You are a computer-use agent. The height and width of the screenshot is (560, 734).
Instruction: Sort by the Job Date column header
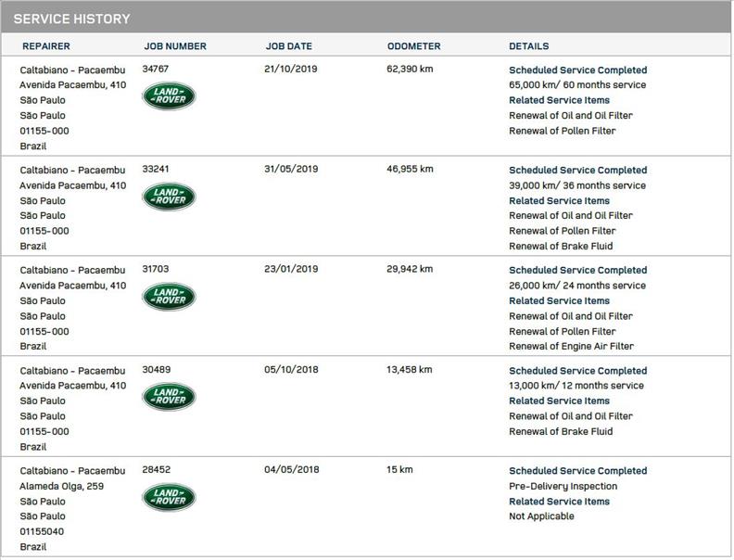click(288, 46)
